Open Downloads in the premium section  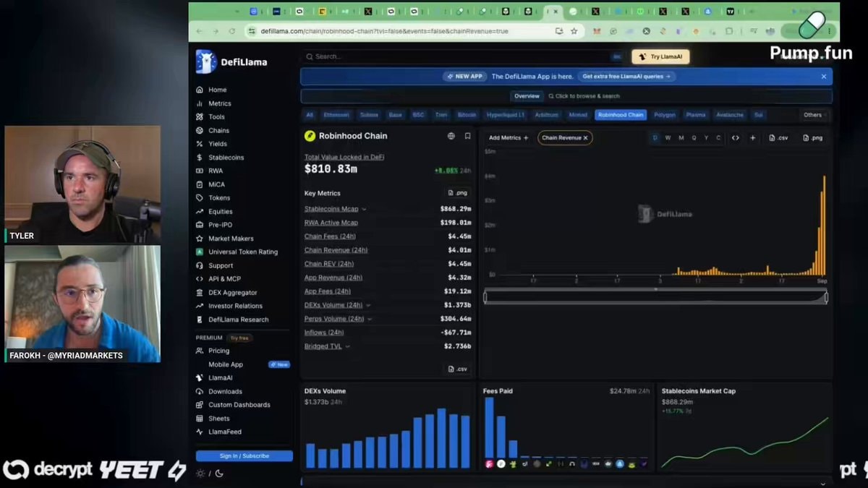(x=225, y=391)
